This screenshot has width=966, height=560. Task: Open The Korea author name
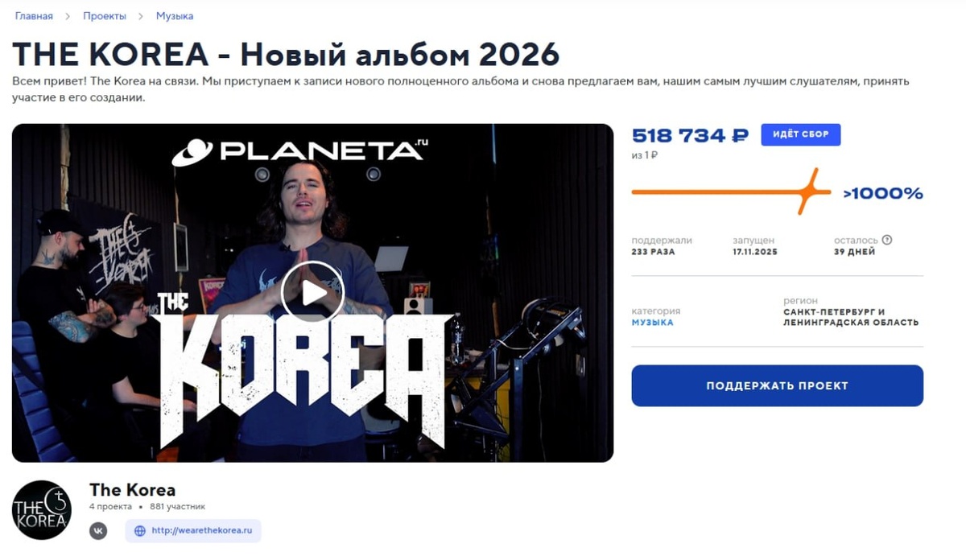pos(132,490)
